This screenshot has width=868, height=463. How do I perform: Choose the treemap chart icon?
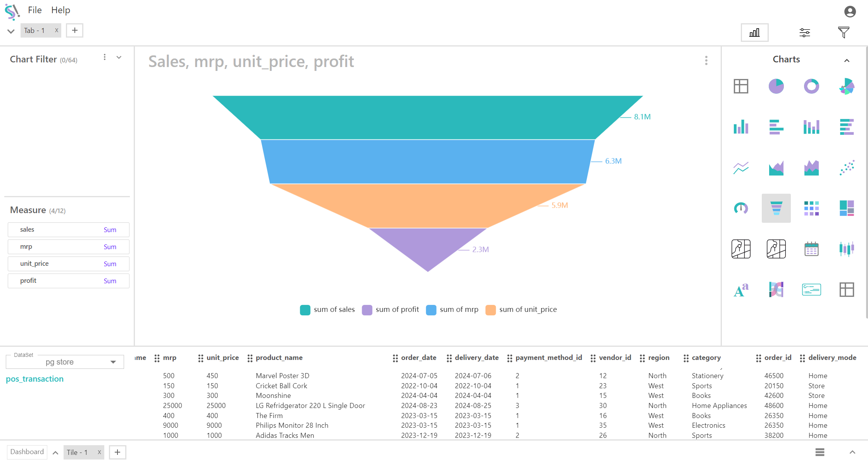(847, 208)
